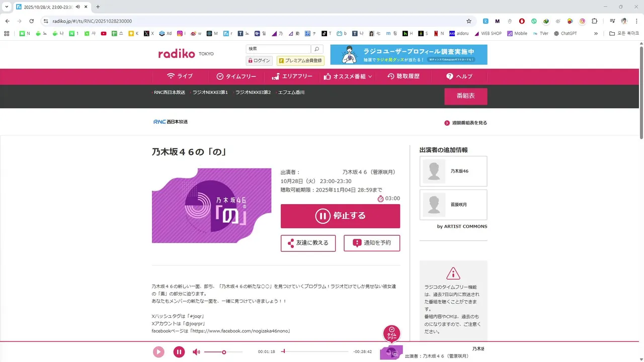Adjust the volume slider
644x362 pixels.
point(223,352)
